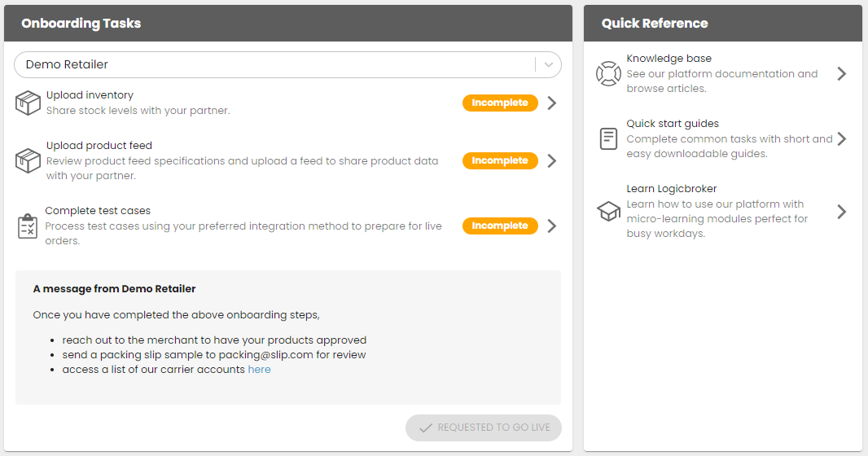Click the Upload inventory box icon
Viewport: 868px width, 456px height.
[28, 103]
